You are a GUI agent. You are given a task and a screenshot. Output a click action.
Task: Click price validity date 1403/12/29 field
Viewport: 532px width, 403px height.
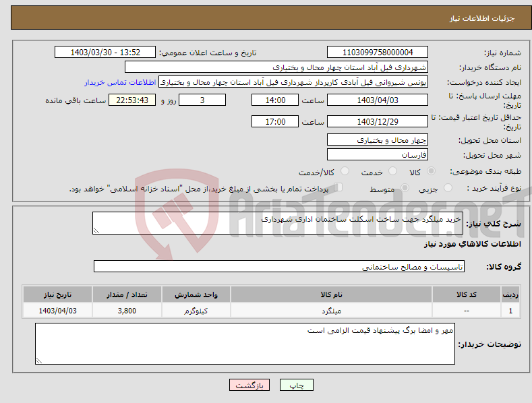tap(378, 121)
